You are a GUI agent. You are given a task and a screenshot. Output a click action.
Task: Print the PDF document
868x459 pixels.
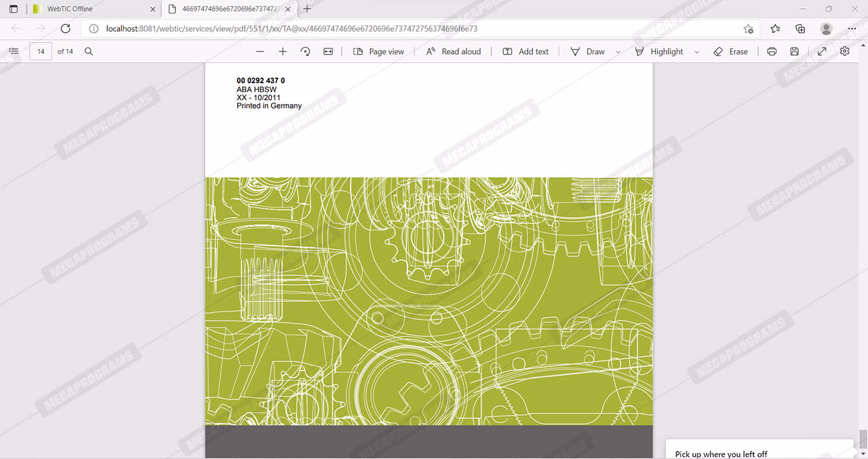(x=771, y=51)
